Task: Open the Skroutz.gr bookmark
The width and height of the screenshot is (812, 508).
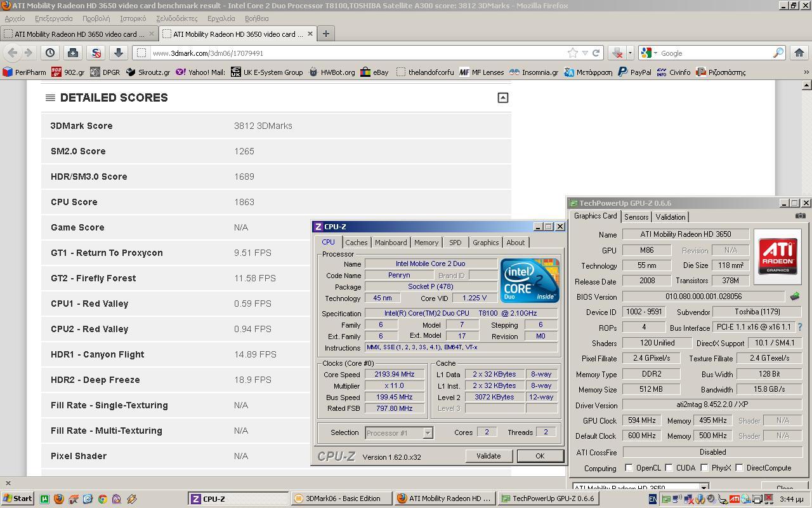Action: [148, 72]
